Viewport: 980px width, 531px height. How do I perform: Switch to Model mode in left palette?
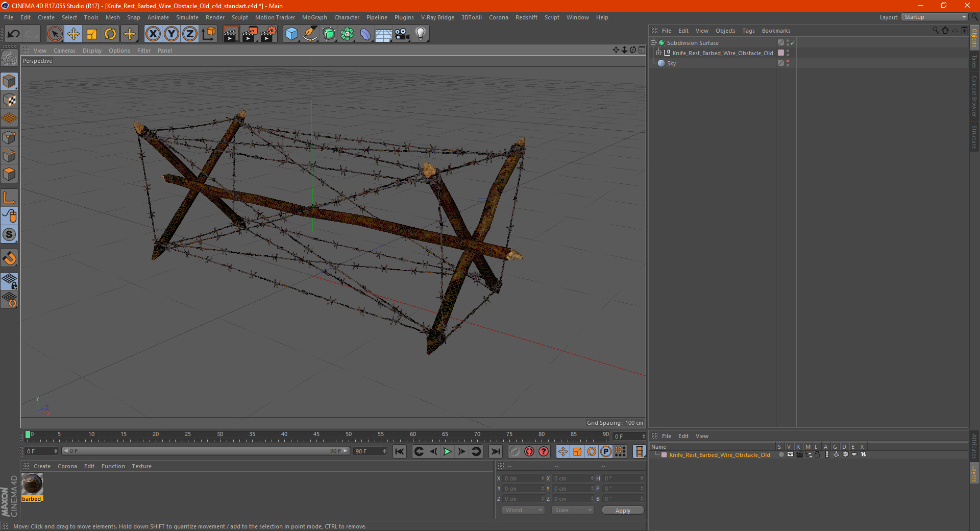coord(9,81)
